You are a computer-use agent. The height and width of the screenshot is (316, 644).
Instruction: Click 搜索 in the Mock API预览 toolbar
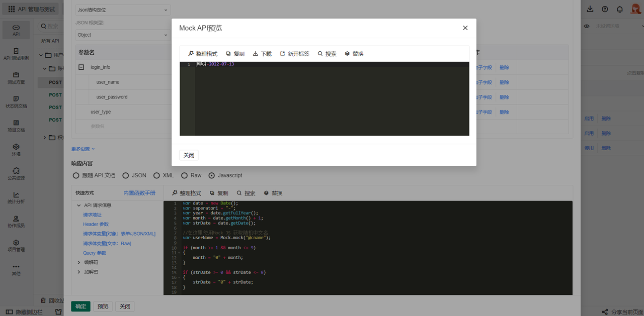click(327, 54)
